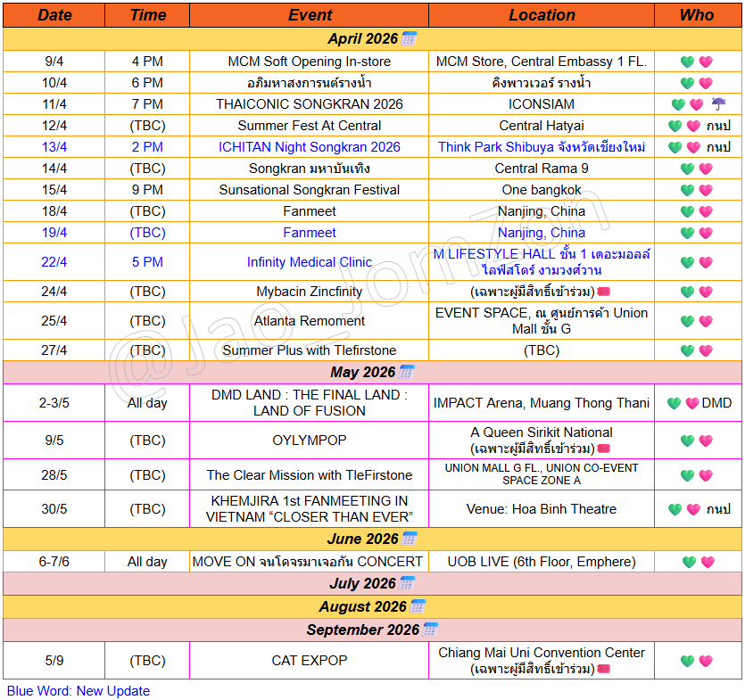Click the pink heart in the Summer Plus with Tlefirstone row
The image size is (745, 700).
(x=706, y=350)
